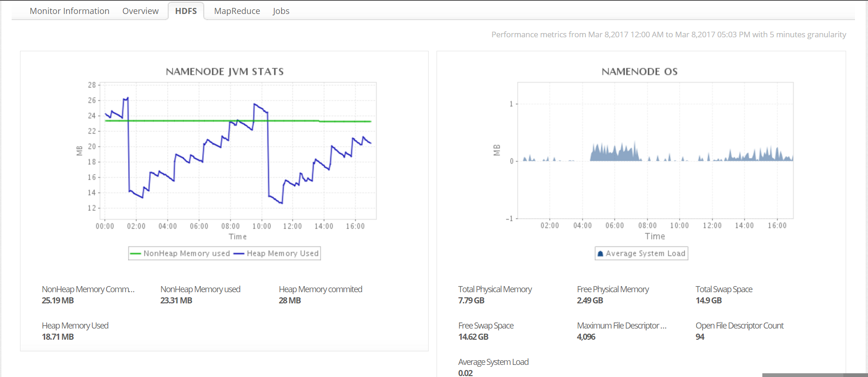The image size is (868, 377).
Task: Hide the Average System Load legend series
Action: click(645, 254)
